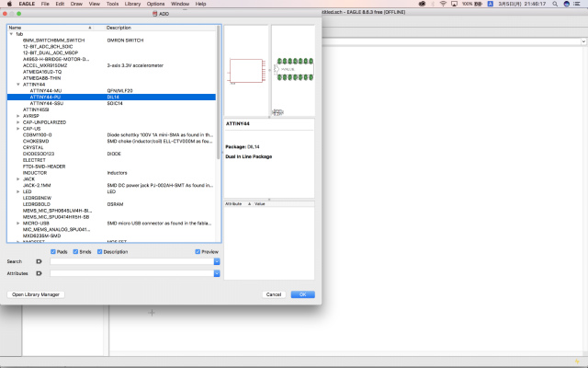This screenshot has width=588, height=368.
Task: Select JACK-2.1MM in the list
Action: 37,186
